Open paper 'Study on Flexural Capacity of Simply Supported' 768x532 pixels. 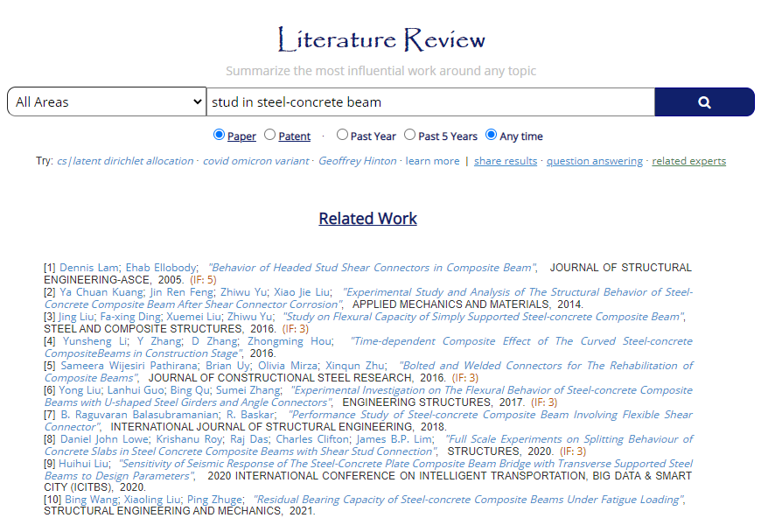pyautogui.click(x=484, y=317)
